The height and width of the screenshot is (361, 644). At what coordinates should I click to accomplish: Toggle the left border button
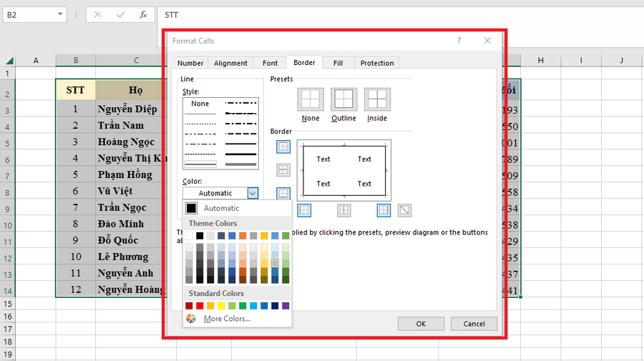(304, 210)
